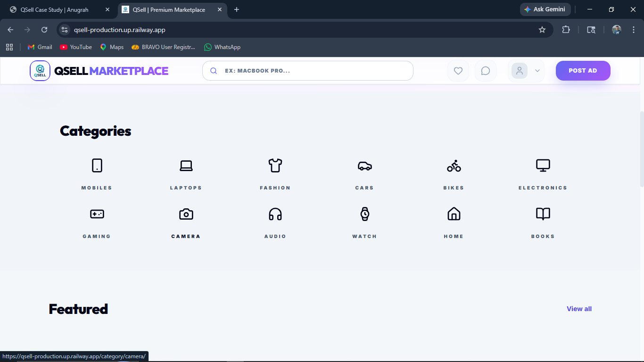Open Chrome profile picture
Image resolution: width=644 pixels, height=362 pixels.
coord(617,30)
